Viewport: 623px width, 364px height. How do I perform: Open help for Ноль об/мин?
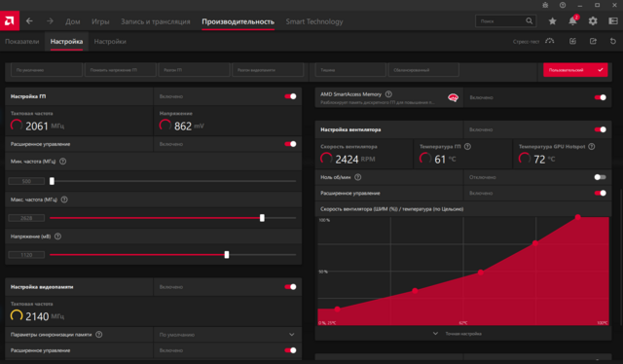pos(358,177)
